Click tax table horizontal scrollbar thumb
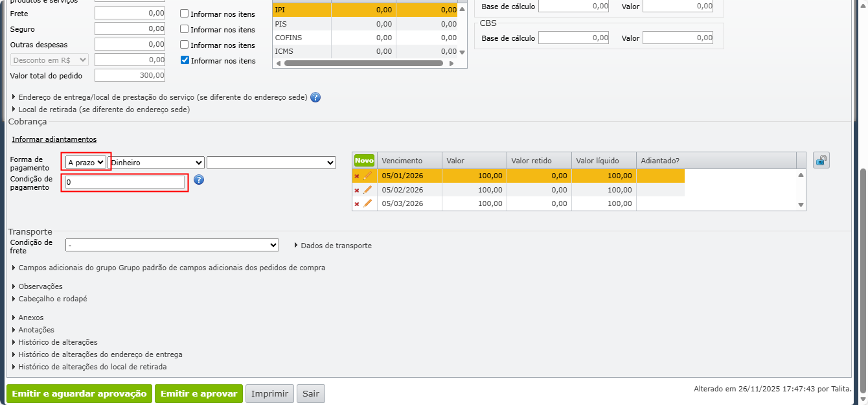Viewport: 868px width, 405px height. pos(363,64)
